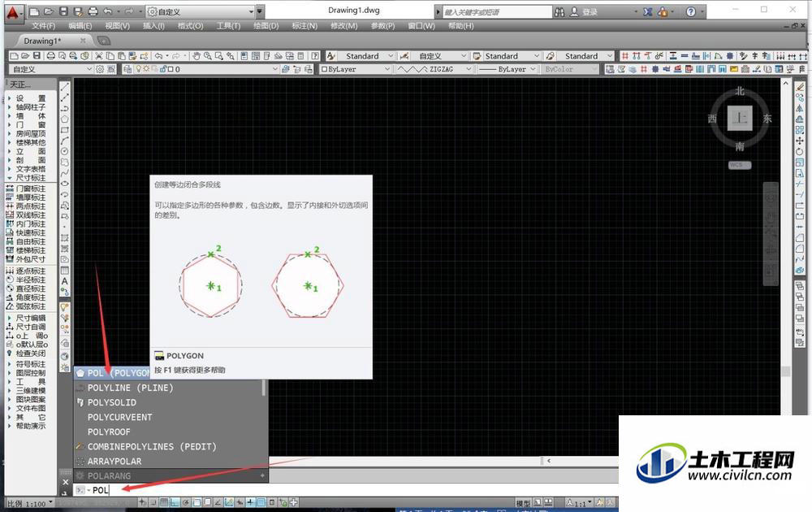Select the Circle tool in draw toolbar
The image size is (812, 512).
65,151
